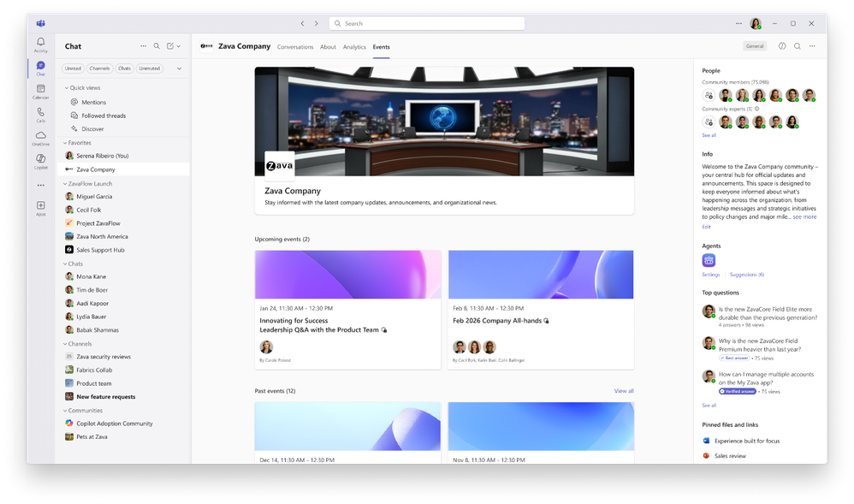Viewport: 854px width, 504px height.
Task: Open the Innovating for Success event card
Action: pos(348,310)
